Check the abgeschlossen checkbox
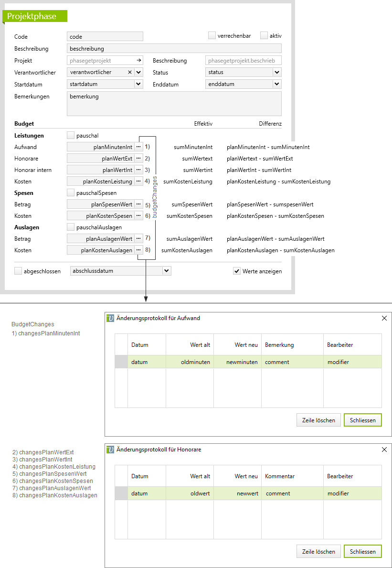Image resolution: width=392 pixels, height=568 pixels. [19, 271]
